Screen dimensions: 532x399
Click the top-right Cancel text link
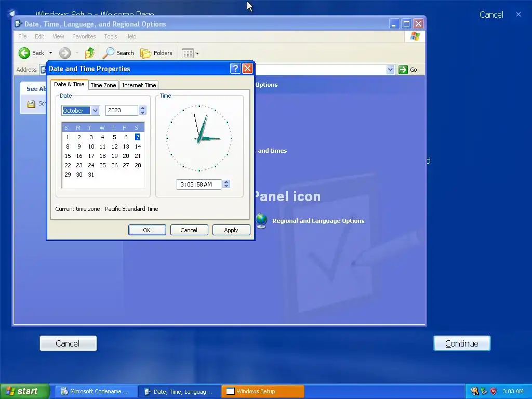tap(491, 15)
